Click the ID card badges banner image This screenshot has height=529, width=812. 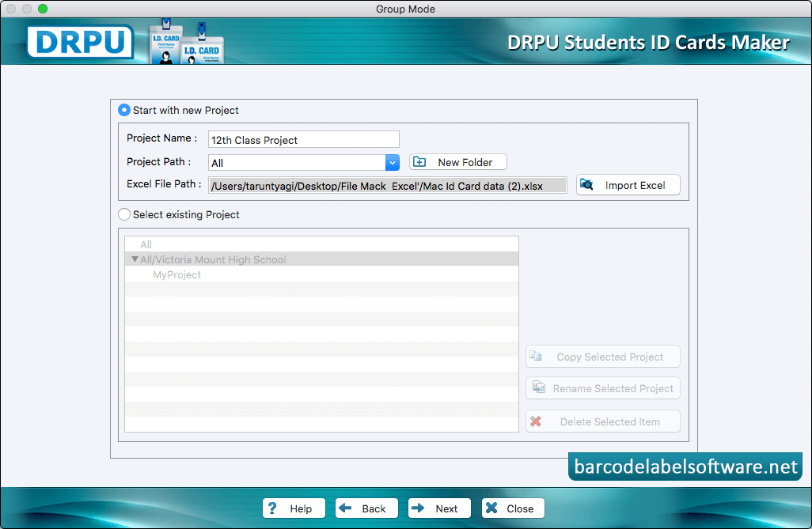coord(186,41)
